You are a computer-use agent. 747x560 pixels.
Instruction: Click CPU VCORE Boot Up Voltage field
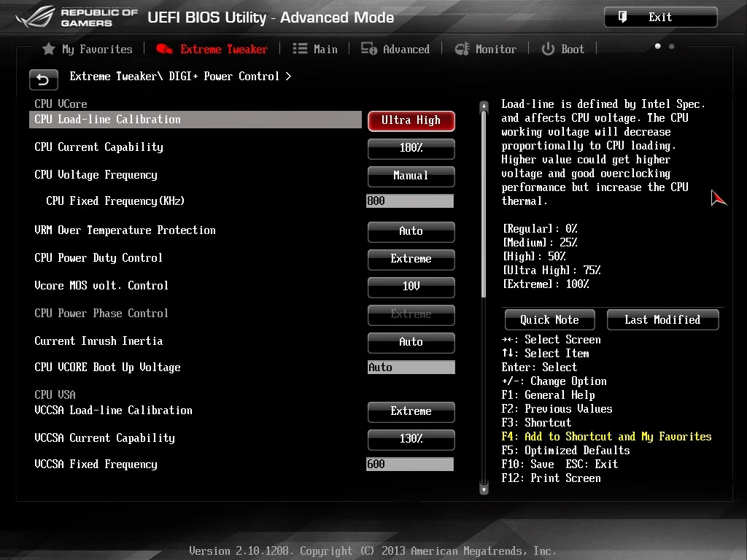pos(411,367)
